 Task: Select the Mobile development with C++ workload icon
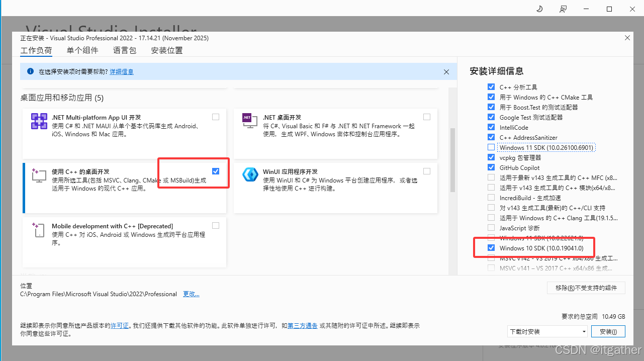pos(39,230)
